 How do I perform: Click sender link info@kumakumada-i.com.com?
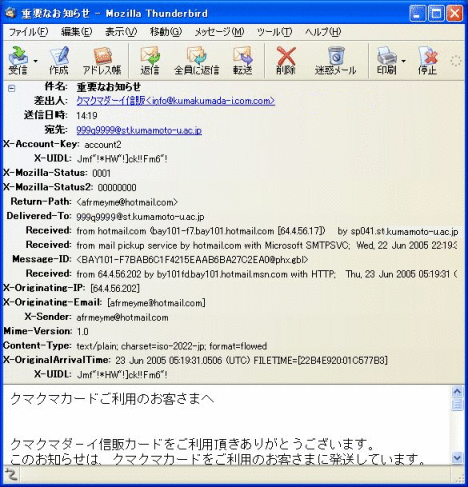[176, 101]
